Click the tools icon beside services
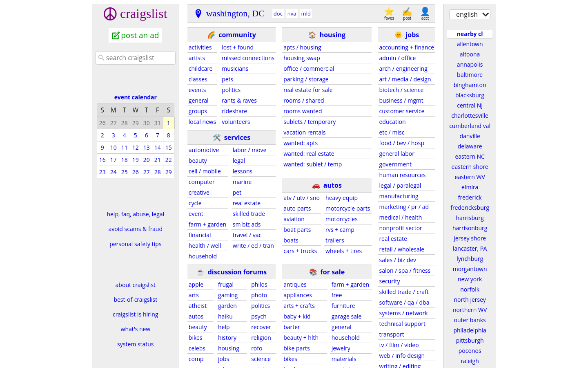 tap(217, 138)
